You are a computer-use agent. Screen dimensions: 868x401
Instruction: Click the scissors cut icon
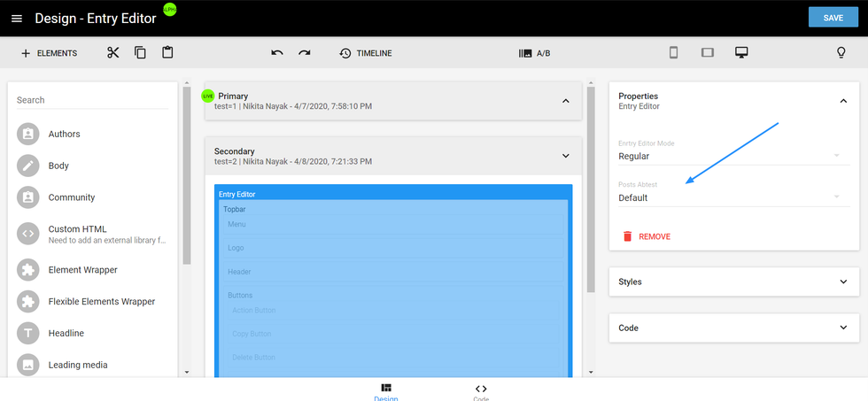click(112, 53)
